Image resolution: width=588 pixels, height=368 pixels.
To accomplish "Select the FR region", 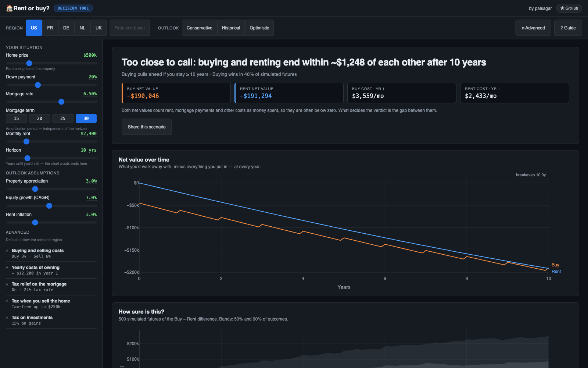I will [x=50, y=28].
